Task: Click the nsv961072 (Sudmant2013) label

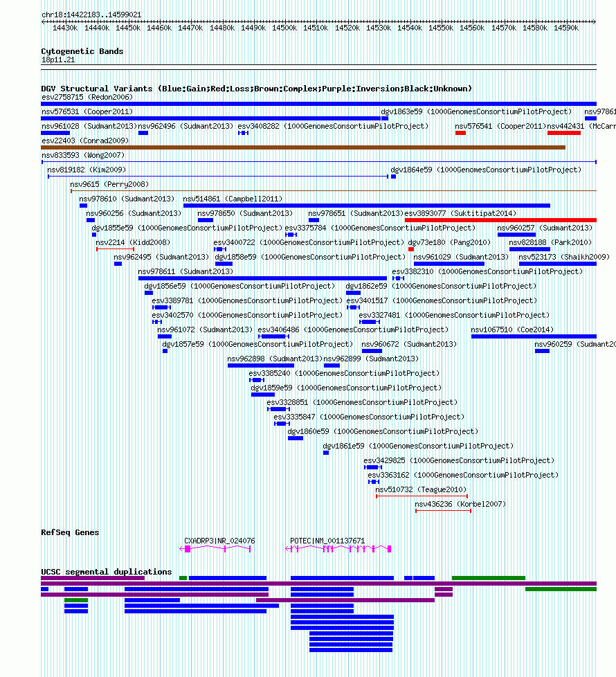Action: click(x=205, y=330)
